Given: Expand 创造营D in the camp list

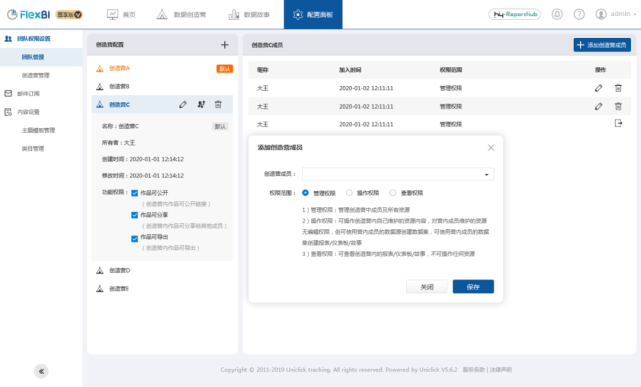Looking at the screenshot, I should pos(119,271).
